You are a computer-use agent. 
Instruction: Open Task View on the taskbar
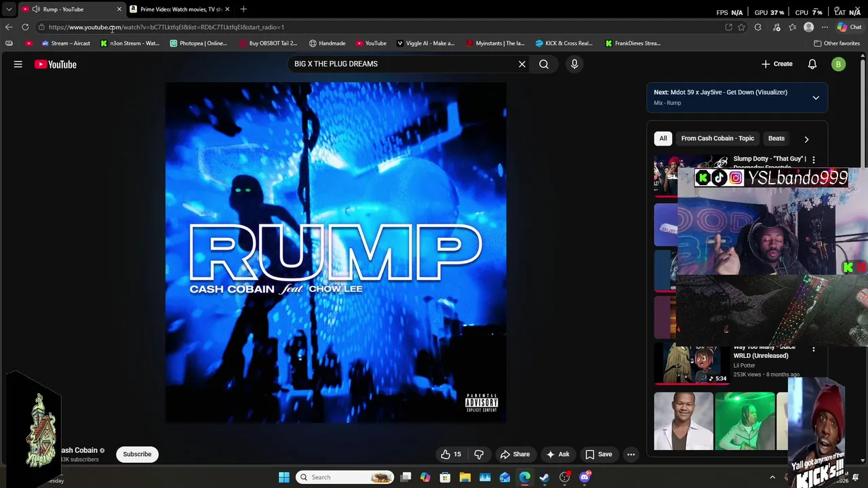(x=406, y=477)
